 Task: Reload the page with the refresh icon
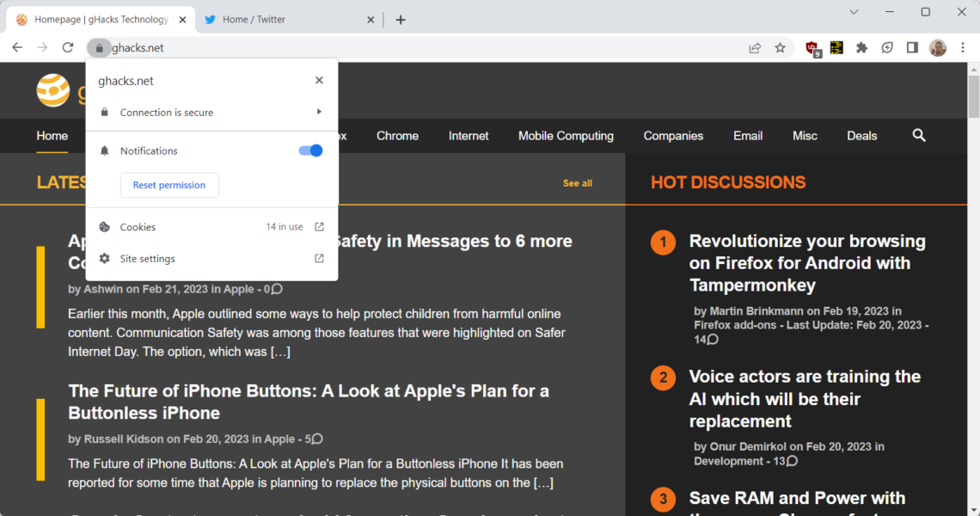point(68,48)
